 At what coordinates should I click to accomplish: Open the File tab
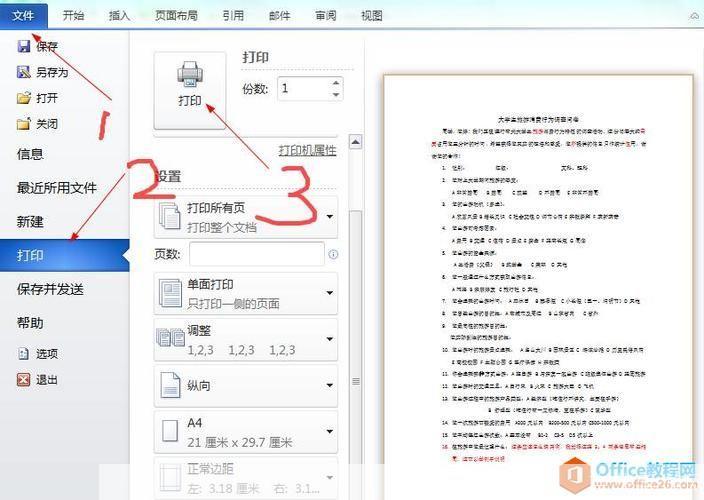point(23,15)
